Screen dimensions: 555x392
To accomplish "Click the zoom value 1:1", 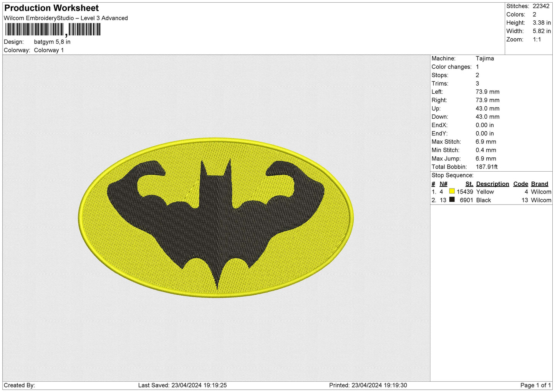I will (537, 40).
